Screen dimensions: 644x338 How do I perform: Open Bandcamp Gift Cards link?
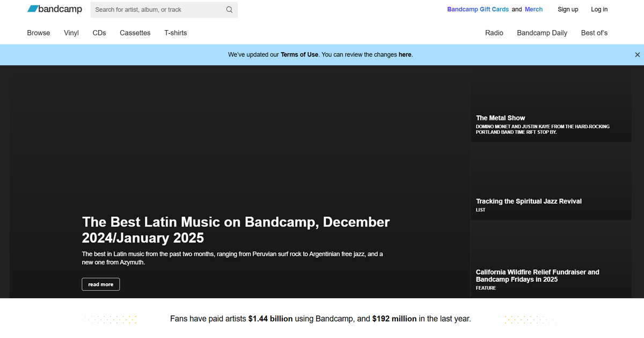(x=478, y=9)
